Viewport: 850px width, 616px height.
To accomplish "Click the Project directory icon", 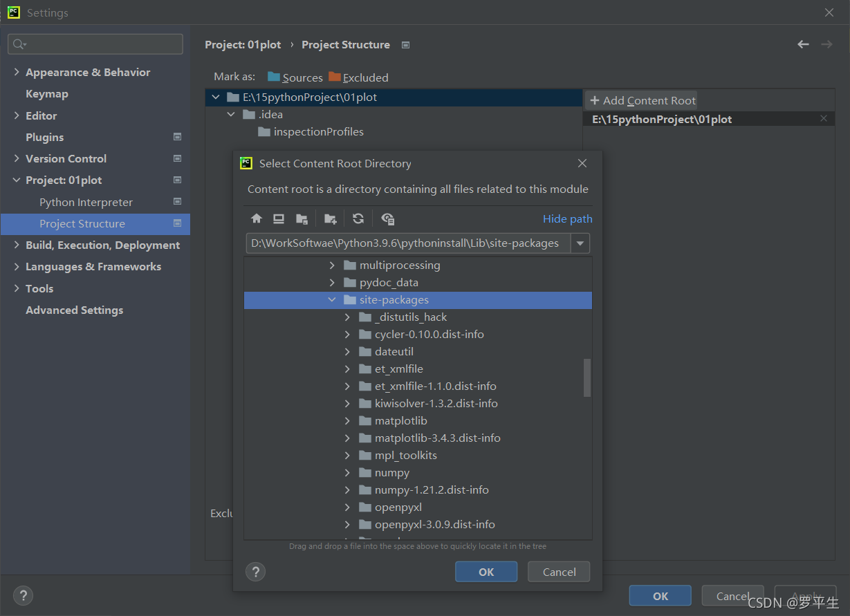I will [x=302, y=219].
